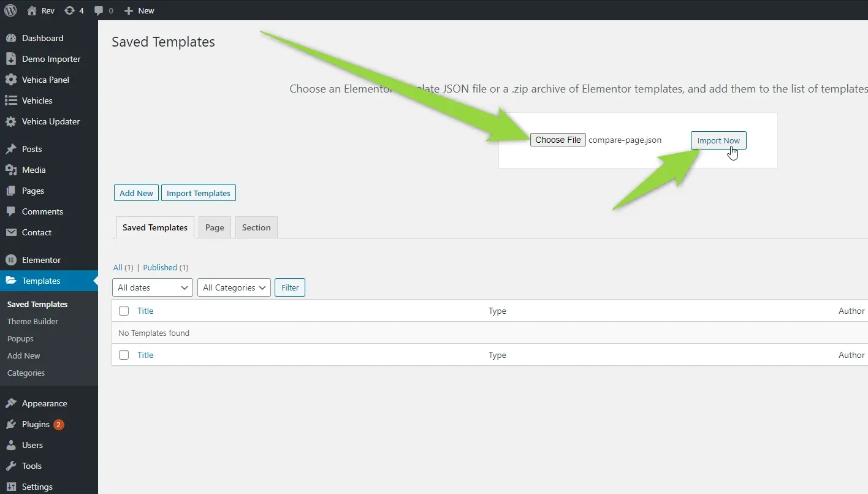Viewport: 868px width, 494px height.
Task: Click the Add New button
Action: [136, 193]
